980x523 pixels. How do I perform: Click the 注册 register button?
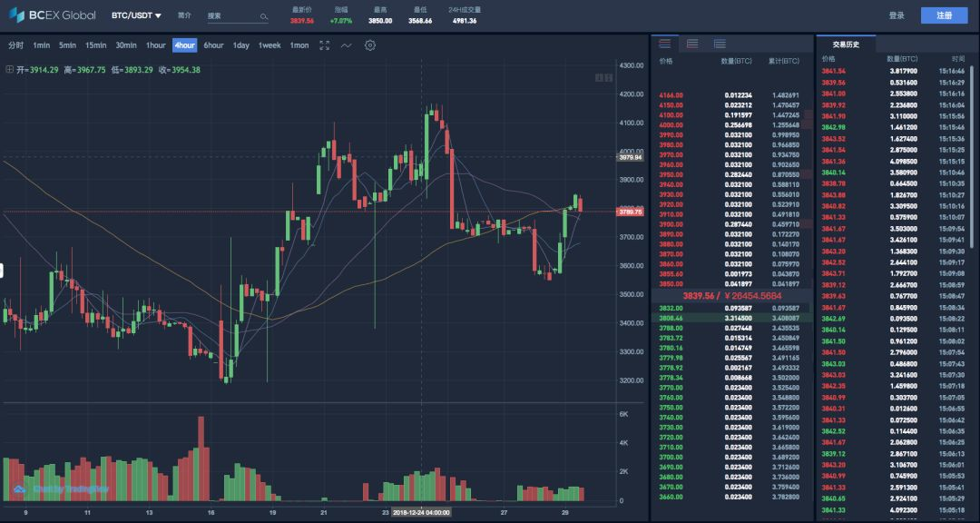944,15
